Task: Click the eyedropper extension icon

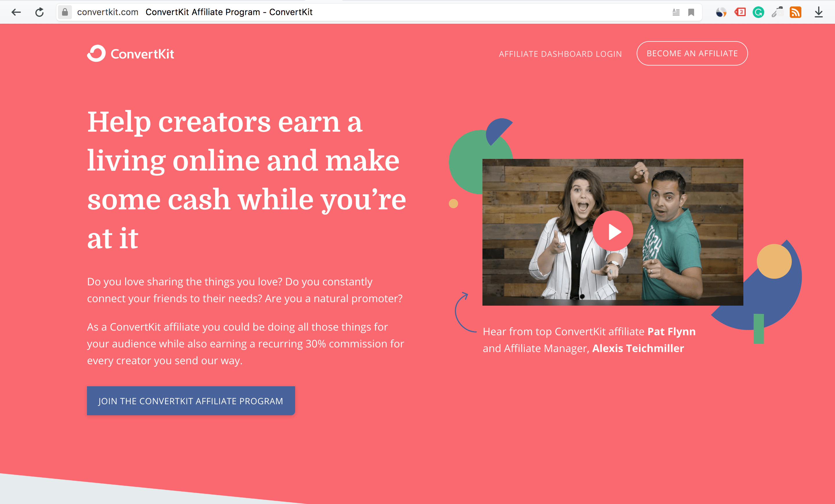Action: [x=777, y=12]
